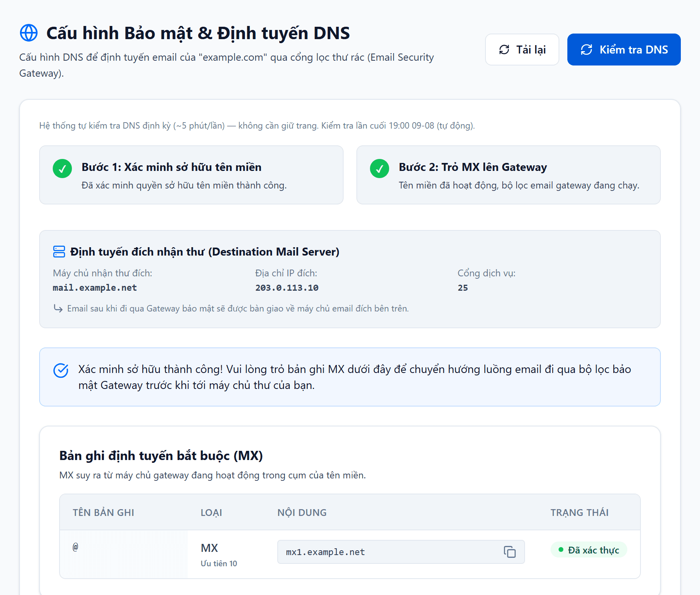The width and height of the screenshot is (700, 595).
Task: Select the service port value 25
Action: [463, 288]
